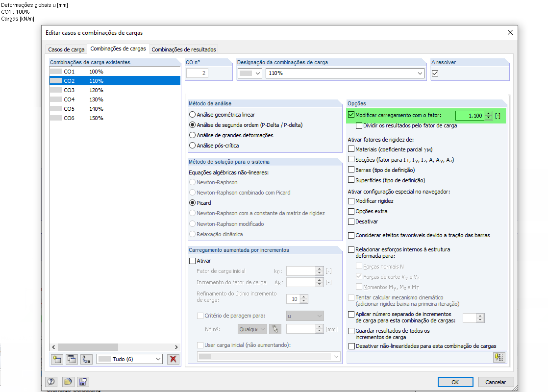
Task: Check Modificar rigidez option
Action: 351,201
